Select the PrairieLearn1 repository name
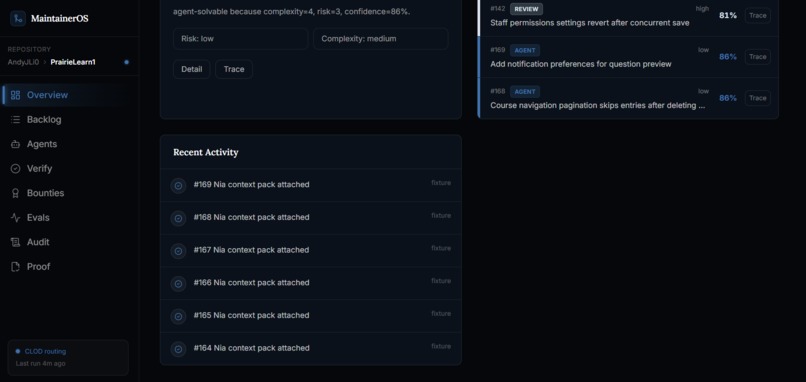806x382 pixels. (73, 62)
